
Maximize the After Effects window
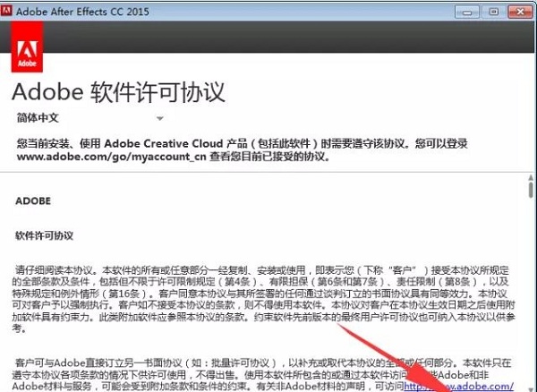pos(493,12)
